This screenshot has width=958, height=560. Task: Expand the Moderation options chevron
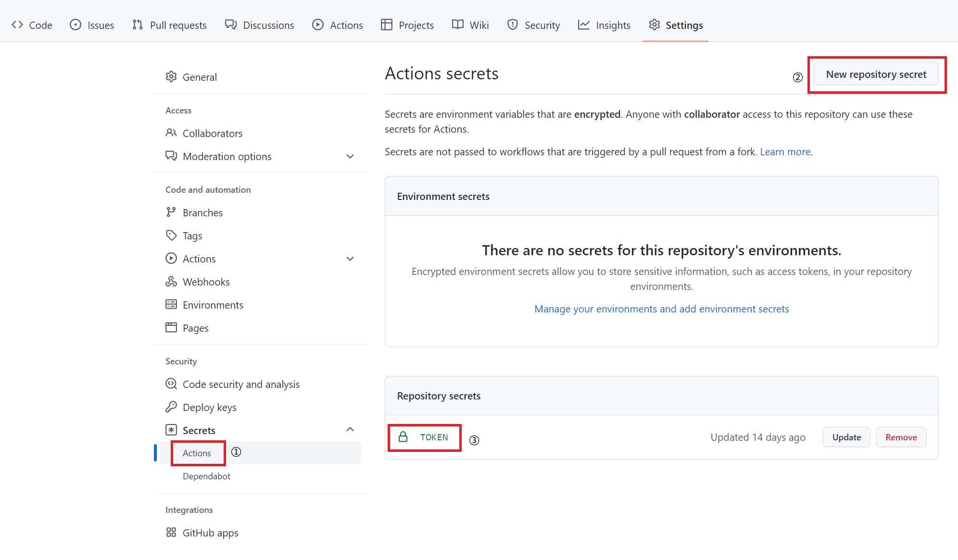click(350, 156)
